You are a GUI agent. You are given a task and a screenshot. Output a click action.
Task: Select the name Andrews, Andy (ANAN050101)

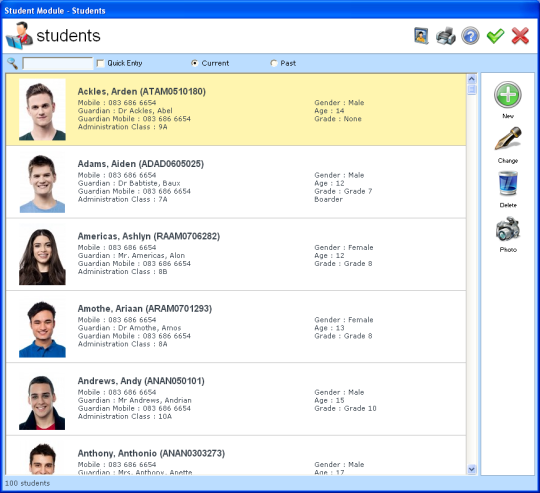[141, 381]
